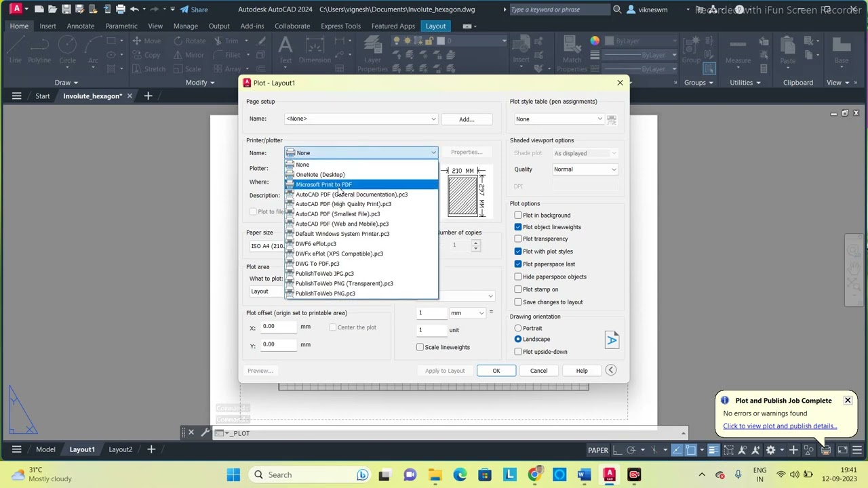Uncheck Plot paperspace last
Image resolution: width=868 pixels, height=488 pixels.
click(x=518, y=264)
